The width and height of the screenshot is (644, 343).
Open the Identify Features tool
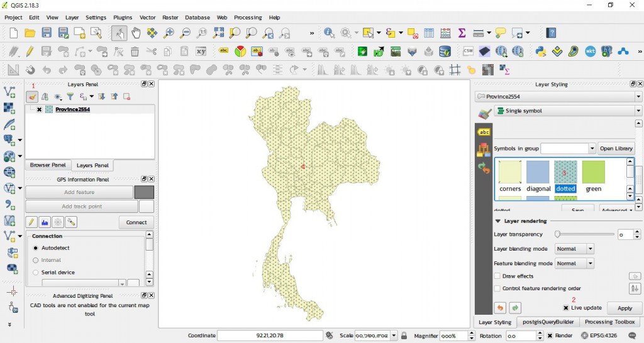(x=330, y=33)
